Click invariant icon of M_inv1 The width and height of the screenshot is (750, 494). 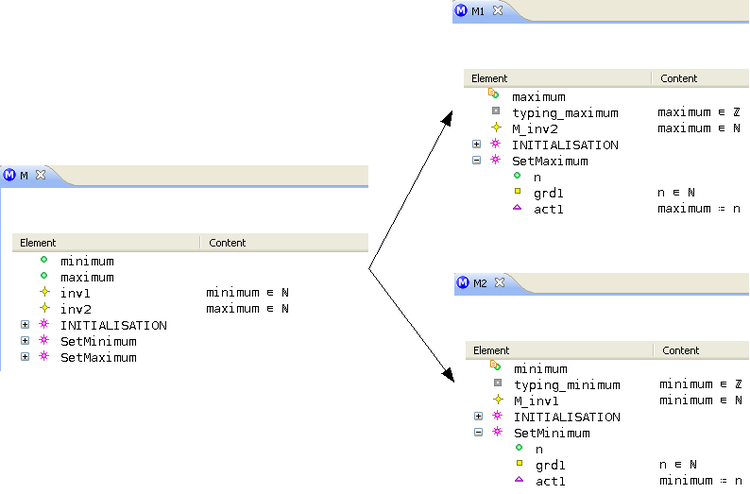coord(498,399)
